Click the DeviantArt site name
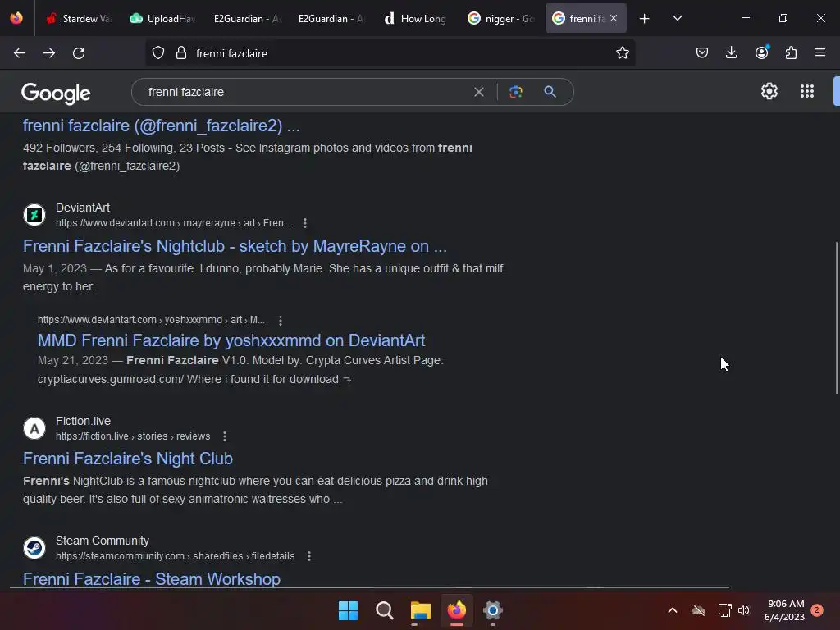This screenshot has width=840, height=630. click(83, 208)
